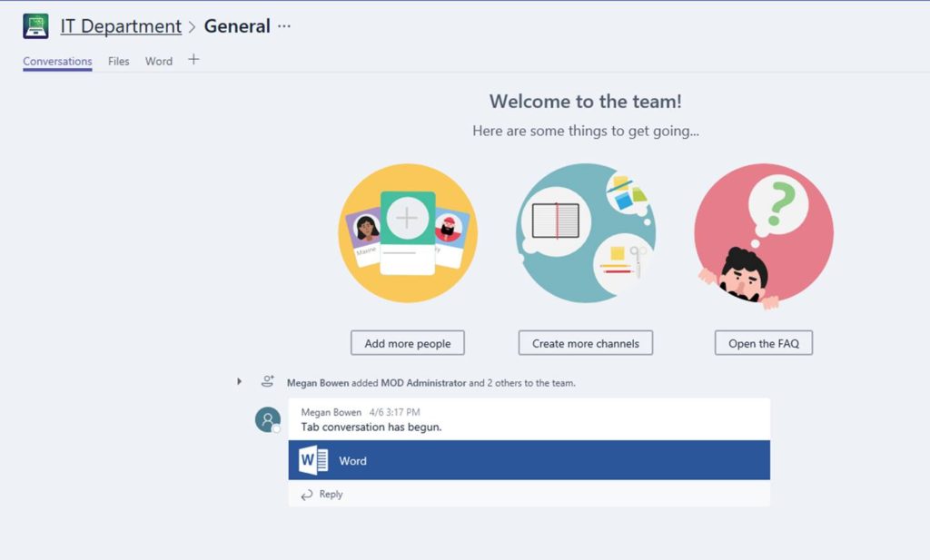Click the 'Tab conversation has begun.' message text
This screenshot has height=560, width=930.
371,427
